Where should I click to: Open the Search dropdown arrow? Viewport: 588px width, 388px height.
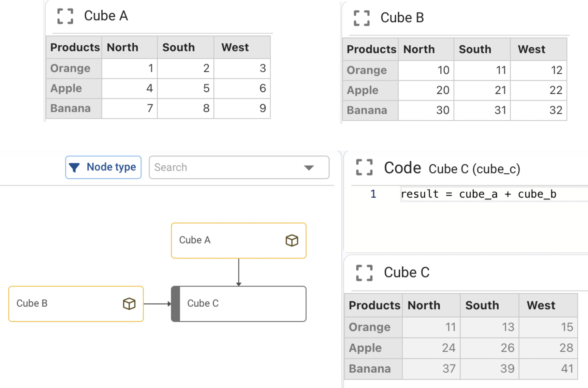click(309, 168)
